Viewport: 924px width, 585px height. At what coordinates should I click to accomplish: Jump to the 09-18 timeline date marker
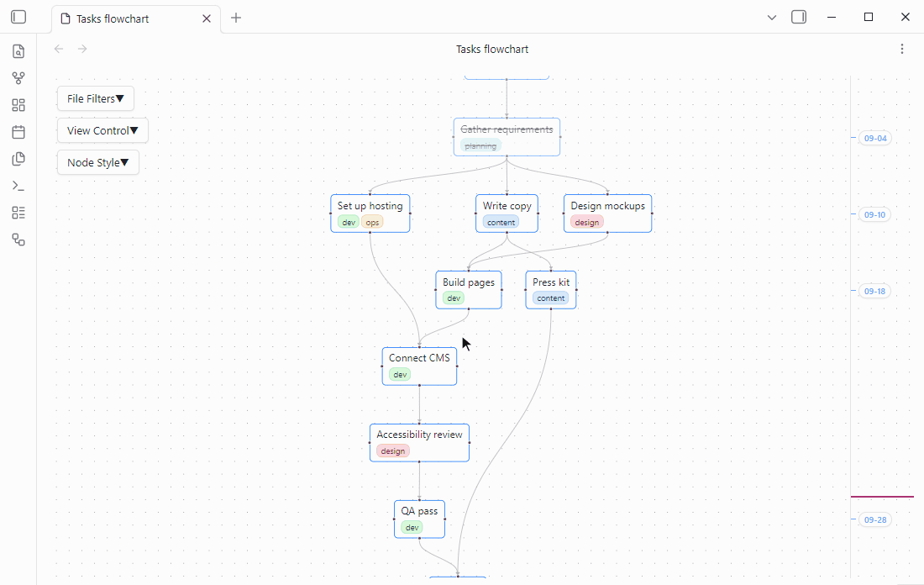point(875,292)
